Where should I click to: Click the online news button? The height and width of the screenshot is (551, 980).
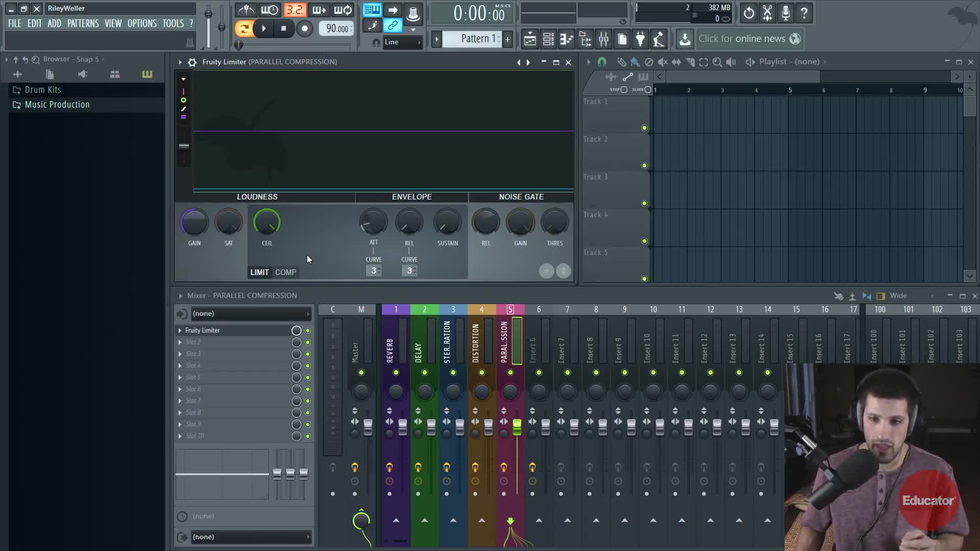coord(742,39)
